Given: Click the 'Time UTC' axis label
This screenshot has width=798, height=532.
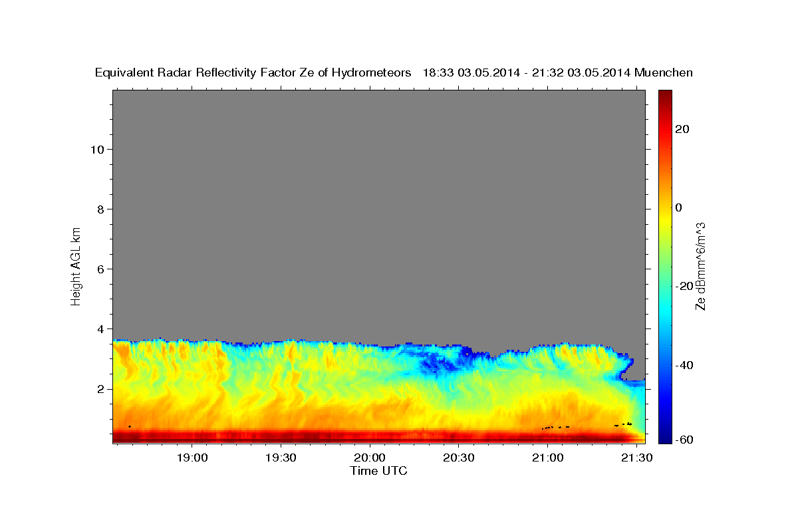Looking at the screenshot, I should click(378, 471).
